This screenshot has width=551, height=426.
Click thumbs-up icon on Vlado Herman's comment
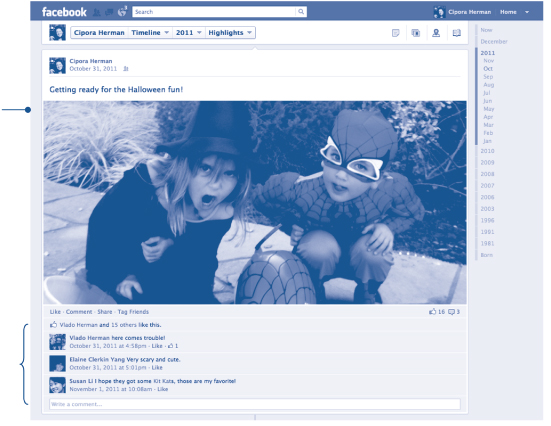[x=170, y=346]
